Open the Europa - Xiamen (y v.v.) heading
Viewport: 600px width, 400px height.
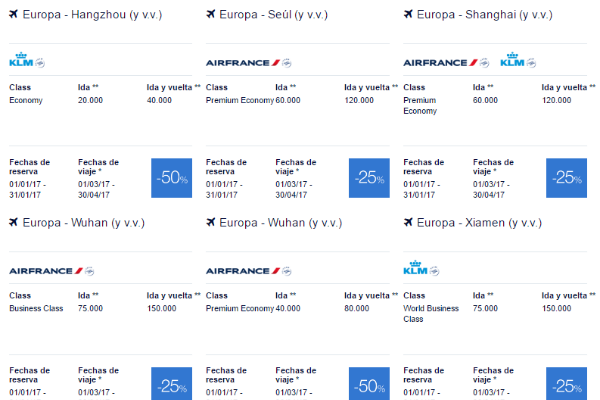click(x=479, y=223)
